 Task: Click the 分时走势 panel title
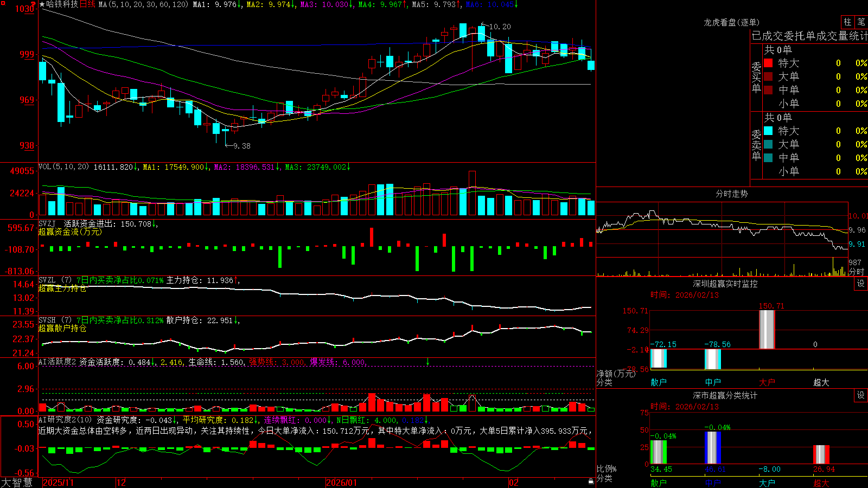[x=732, y=194]
